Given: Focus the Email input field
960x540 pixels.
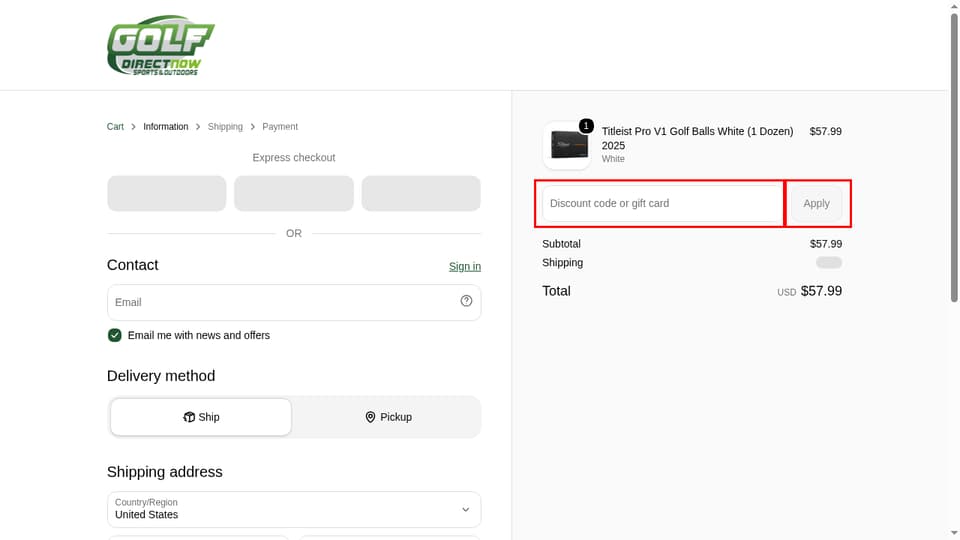Looking at the screenshot, I should pos(294,302).
